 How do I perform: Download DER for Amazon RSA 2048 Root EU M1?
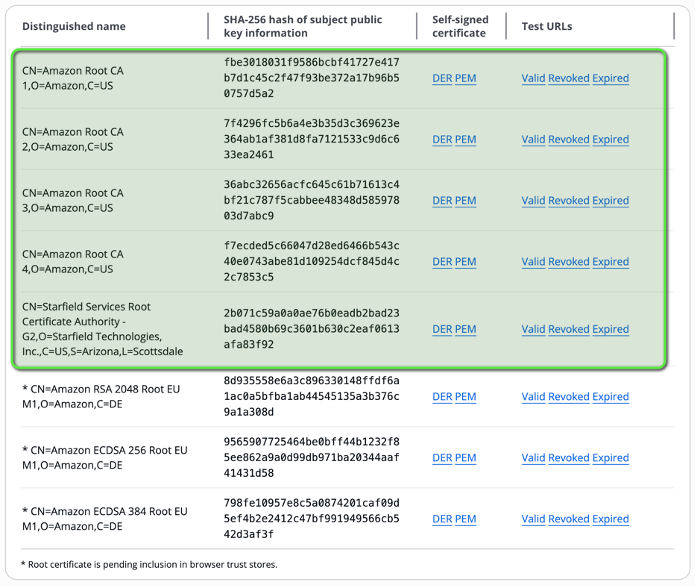[444, 397]
